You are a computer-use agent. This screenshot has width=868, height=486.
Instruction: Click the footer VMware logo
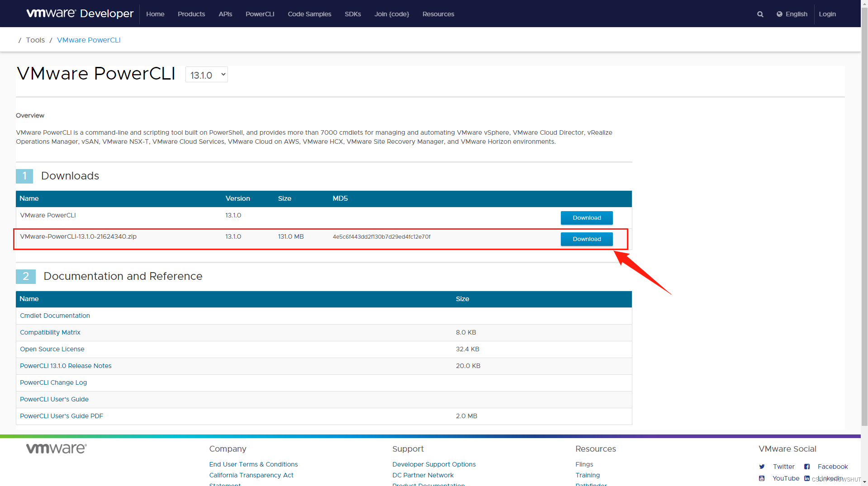[x=57, y=448]
